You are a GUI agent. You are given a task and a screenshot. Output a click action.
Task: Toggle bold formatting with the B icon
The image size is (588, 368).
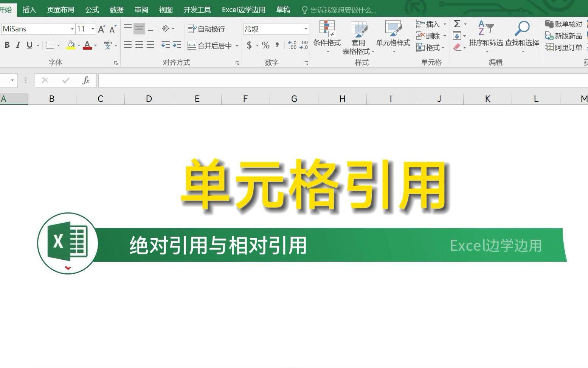coord(7,45)
